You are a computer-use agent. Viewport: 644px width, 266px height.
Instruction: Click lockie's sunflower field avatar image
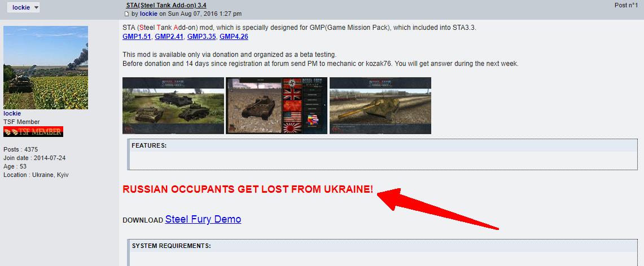pos(46,68)
